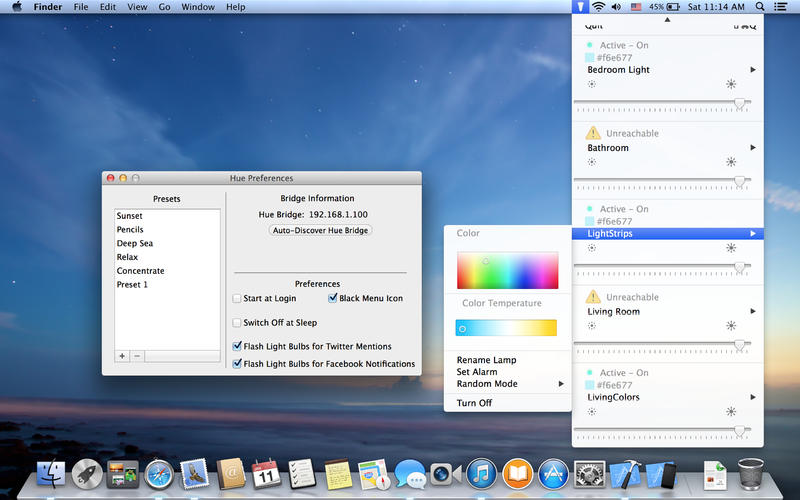The height and width of the screenshot is (500, 800).
Task: Click the US flag input source icon
Action: tap(636, 7)
